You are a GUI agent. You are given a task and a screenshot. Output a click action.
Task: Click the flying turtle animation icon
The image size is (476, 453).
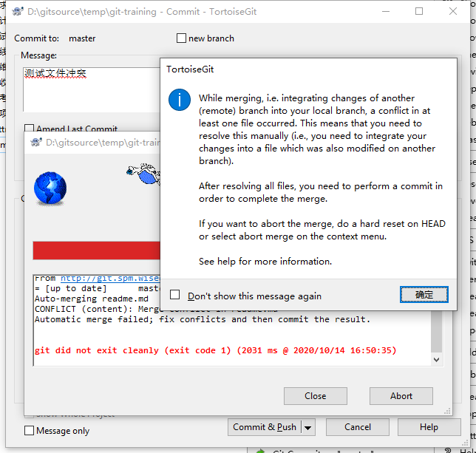tap(143, 174)
